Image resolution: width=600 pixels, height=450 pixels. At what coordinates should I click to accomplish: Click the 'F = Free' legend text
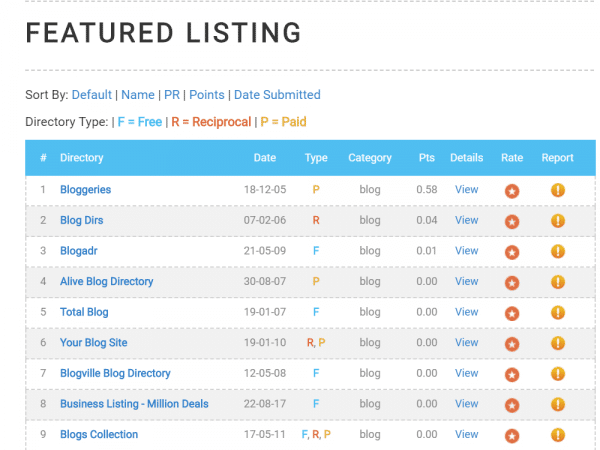(140, 122)
